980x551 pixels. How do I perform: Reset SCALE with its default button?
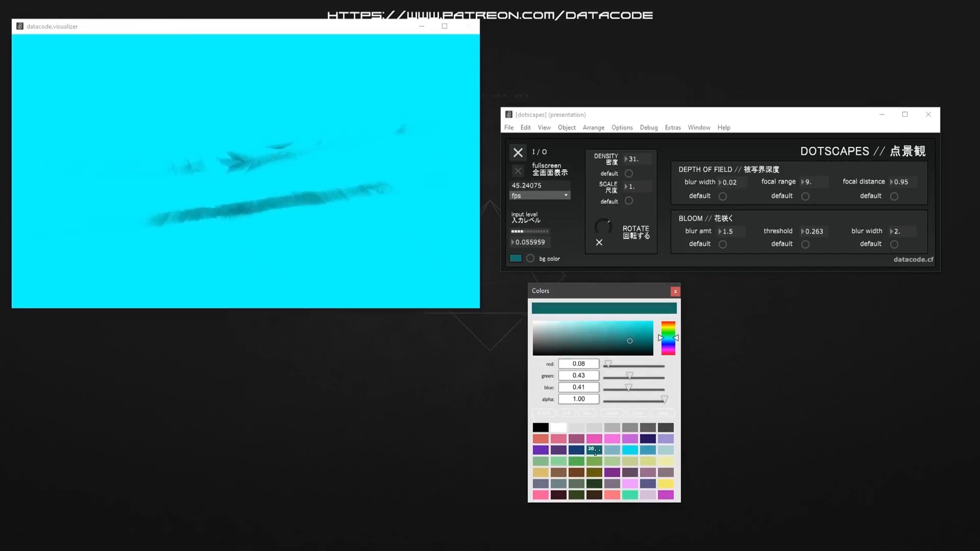629,201
